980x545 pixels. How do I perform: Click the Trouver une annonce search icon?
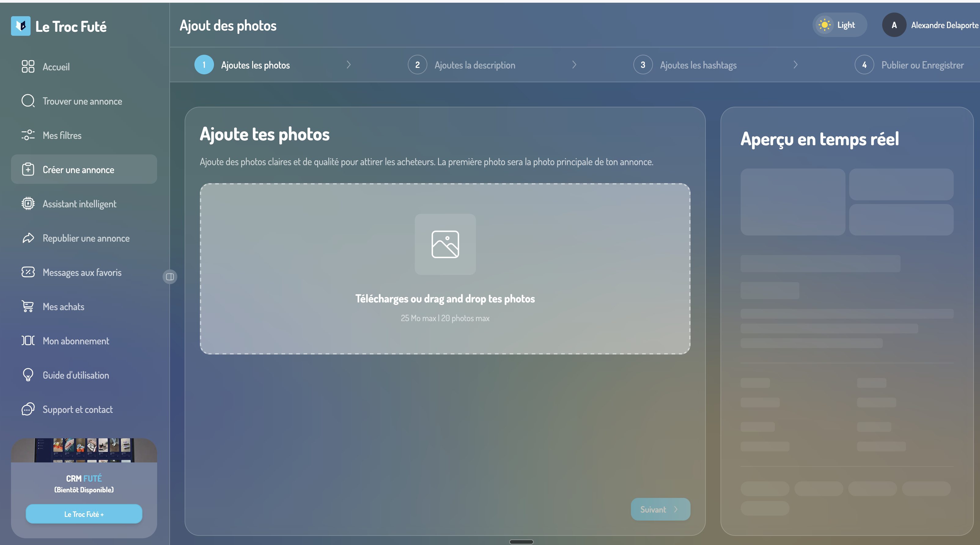click(28, 101)
